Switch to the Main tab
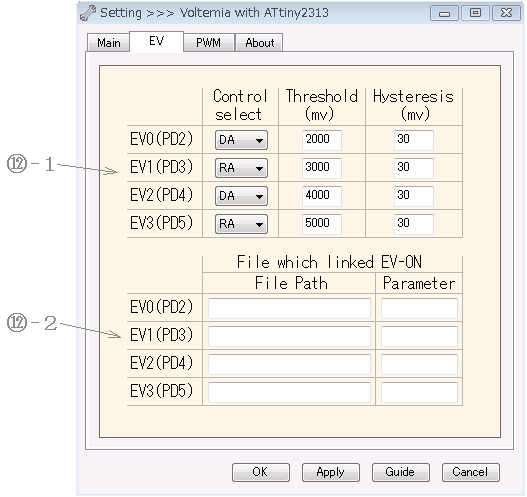This screenshot has width=527, height=497. pos(109,43)
